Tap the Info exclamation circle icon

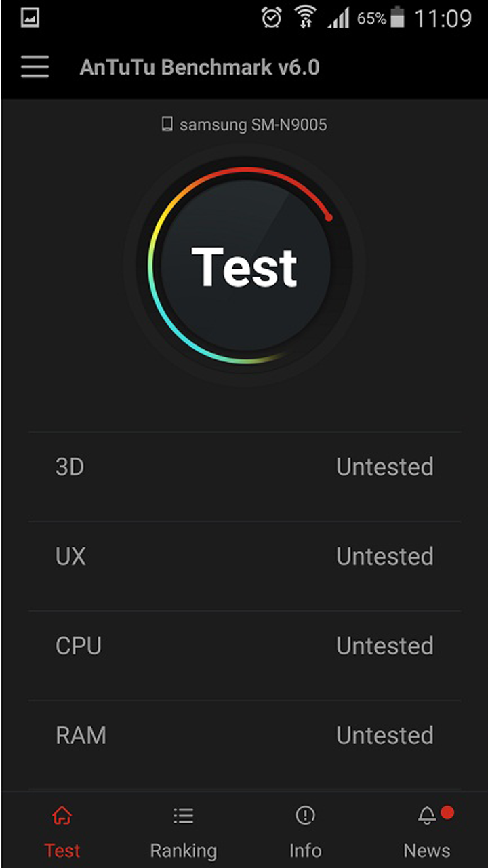(305, 815)
